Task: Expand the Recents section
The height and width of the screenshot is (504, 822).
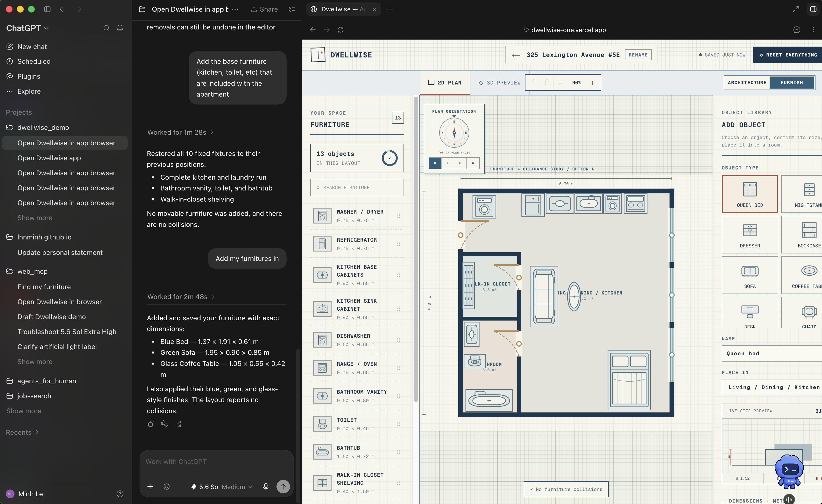Action: coord(22,432)
